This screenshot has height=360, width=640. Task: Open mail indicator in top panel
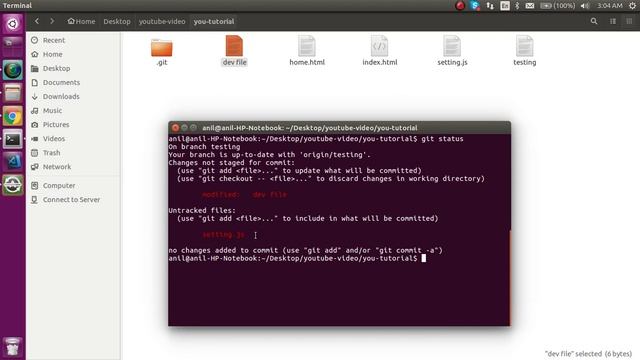point(530,6)
